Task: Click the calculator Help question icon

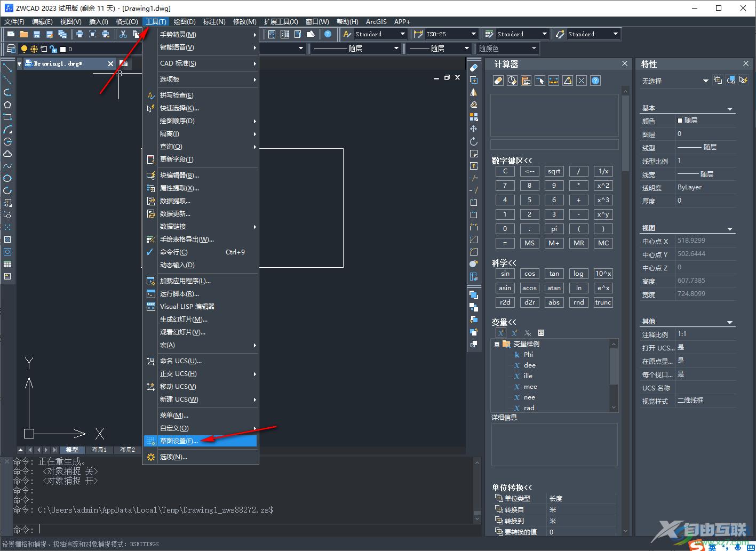Action: (x=595, y=81)
